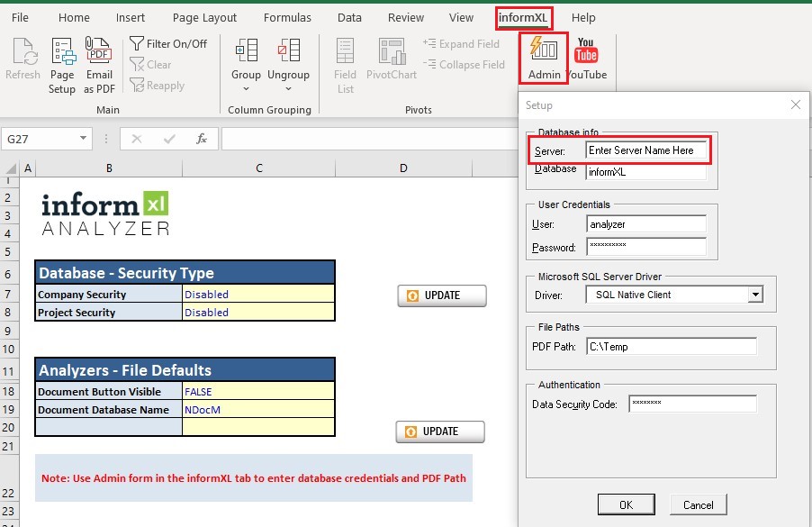Switch to the Data ribbon tab
Screen dimensions: 812x527
pos(349,16)
